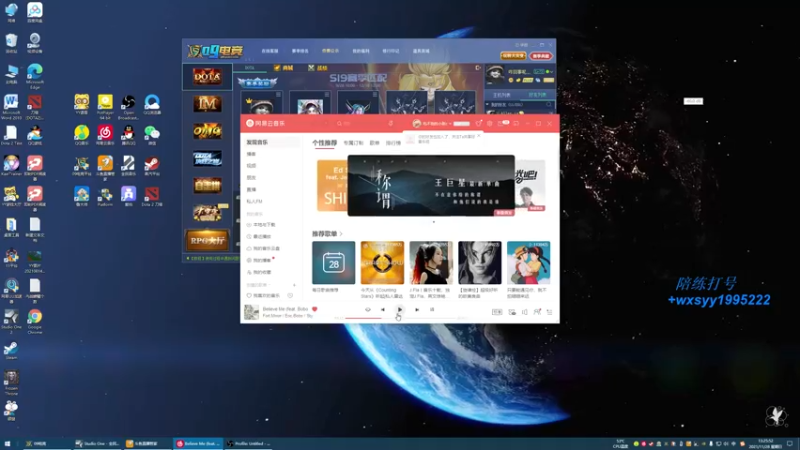Image resolution: width=800 pixels, height=450 pixels.
Task: Switch to the 个性推荐 tab
Action: (x=324, y=143)
